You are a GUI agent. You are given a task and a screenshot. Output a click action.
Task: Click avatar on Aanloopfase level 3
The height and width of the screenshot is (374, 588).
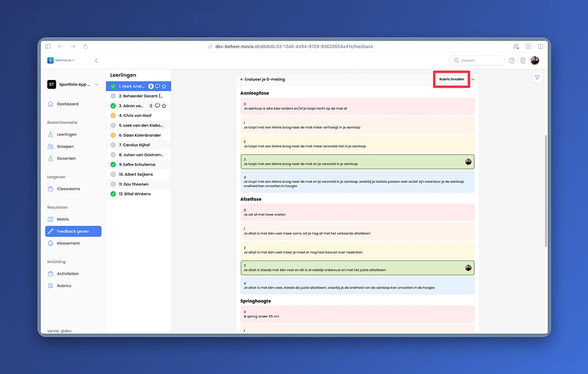coord(468,162)
